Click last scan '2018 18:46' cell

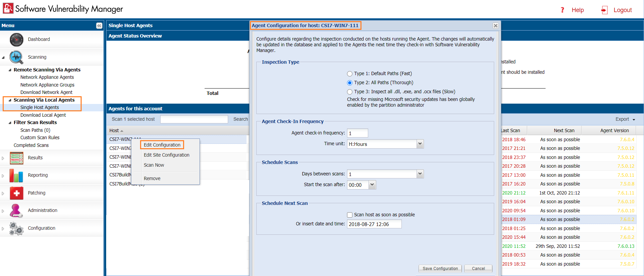point(514,140)
